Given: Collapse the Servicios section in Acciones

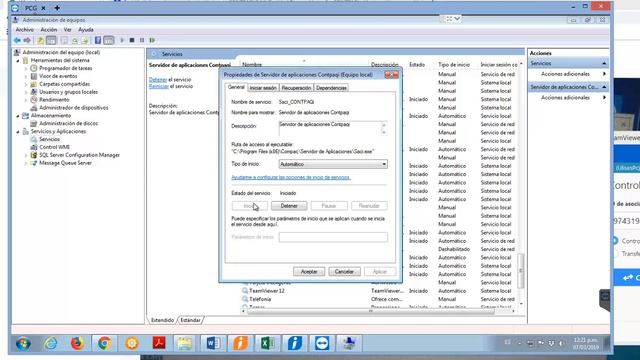Looking at the screenshot, I should click(604, 63).
